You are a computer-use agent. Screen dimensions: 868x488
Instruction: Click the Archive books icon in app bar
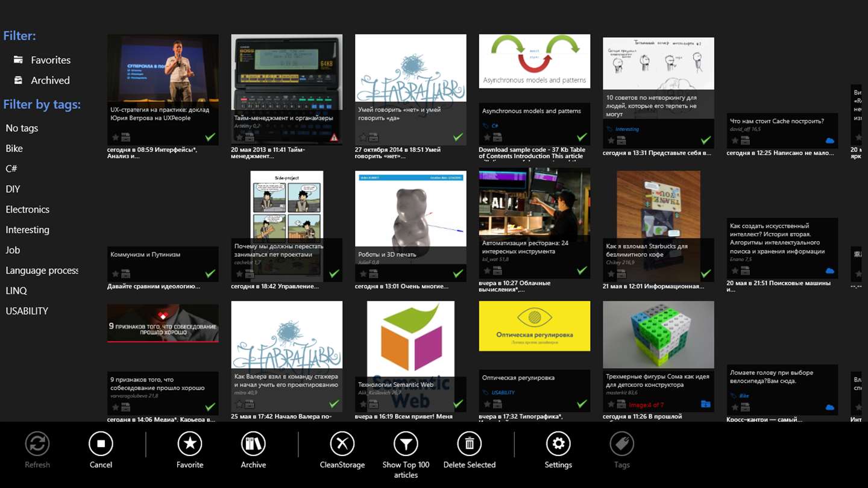click(x=253, y=445)
